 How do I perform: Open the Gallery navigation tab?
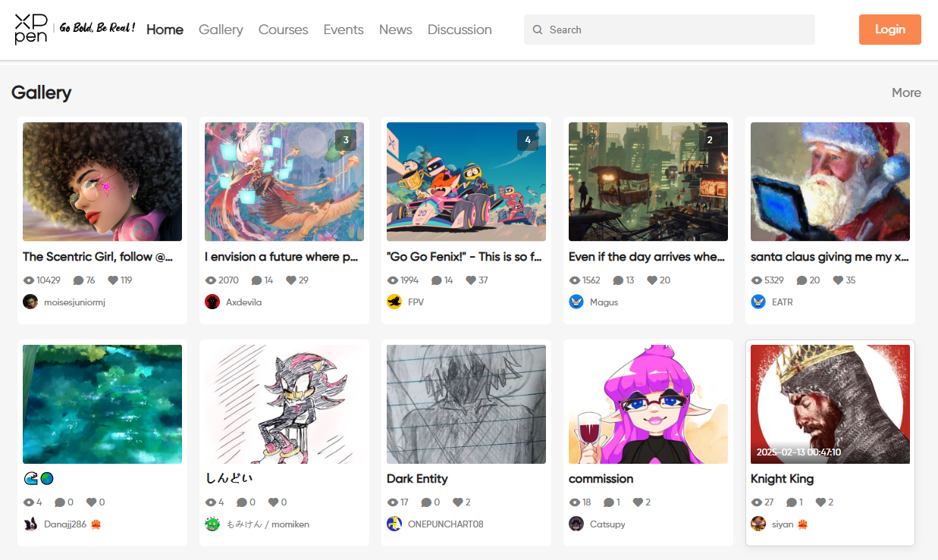coord(221,30)
